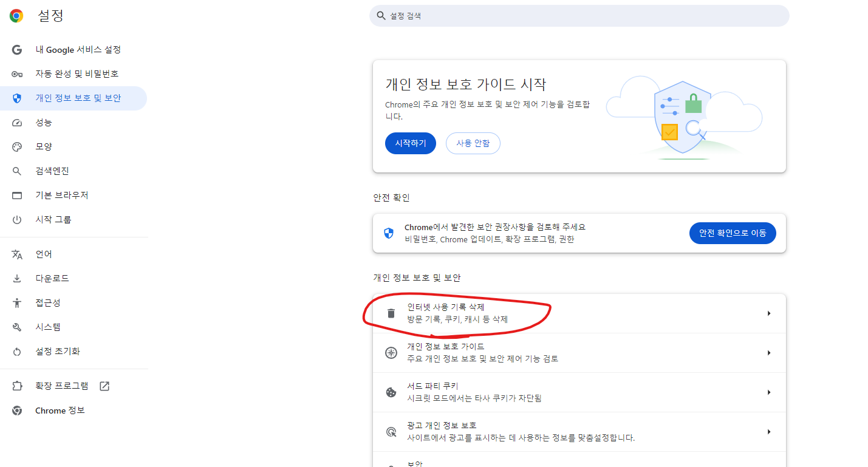
Task: Click the 시작하기 button
Action: 410,143
